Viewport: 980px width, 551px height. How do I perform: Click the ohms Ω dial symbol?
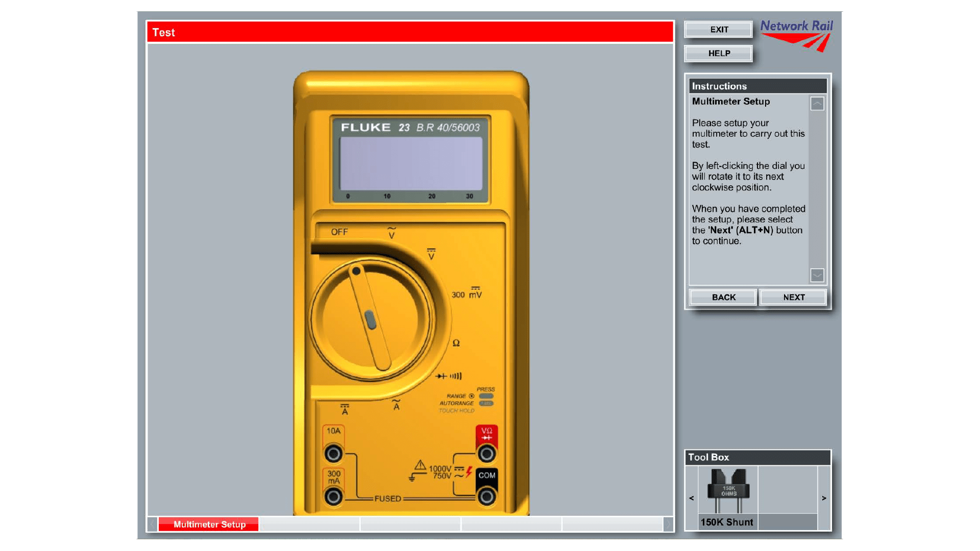point(456,343)
